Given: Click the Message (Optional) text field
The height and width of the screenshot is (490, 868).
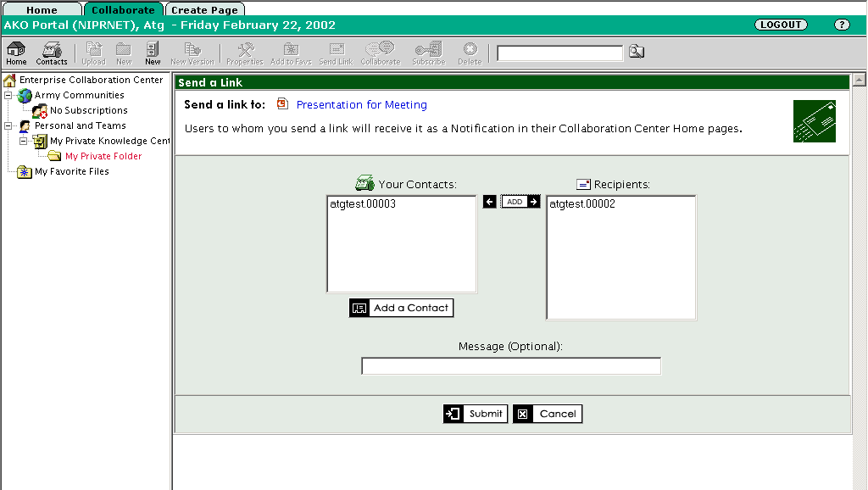Looking at the screenshot, I should point(510,366).
